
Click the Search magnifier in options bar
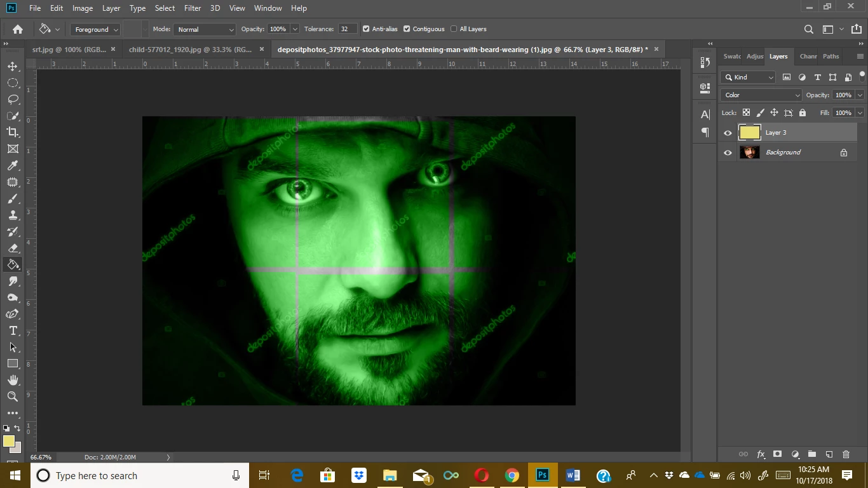coord(808,29)
